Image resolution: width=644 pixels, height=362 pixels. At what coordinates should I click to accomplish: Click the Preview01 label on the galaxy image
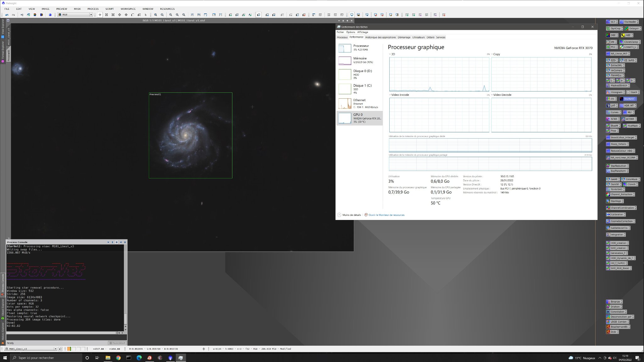tap(155, 94)
